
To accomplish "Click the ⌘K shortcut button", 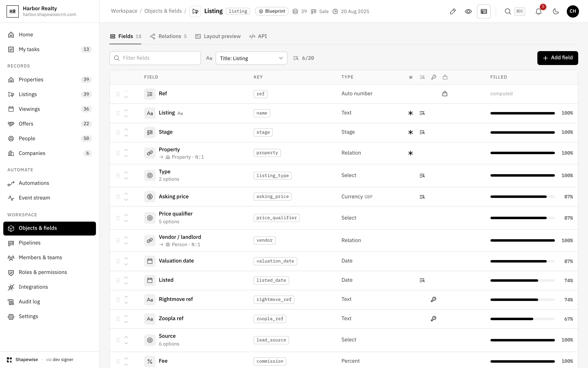I will tap(519, 11).
